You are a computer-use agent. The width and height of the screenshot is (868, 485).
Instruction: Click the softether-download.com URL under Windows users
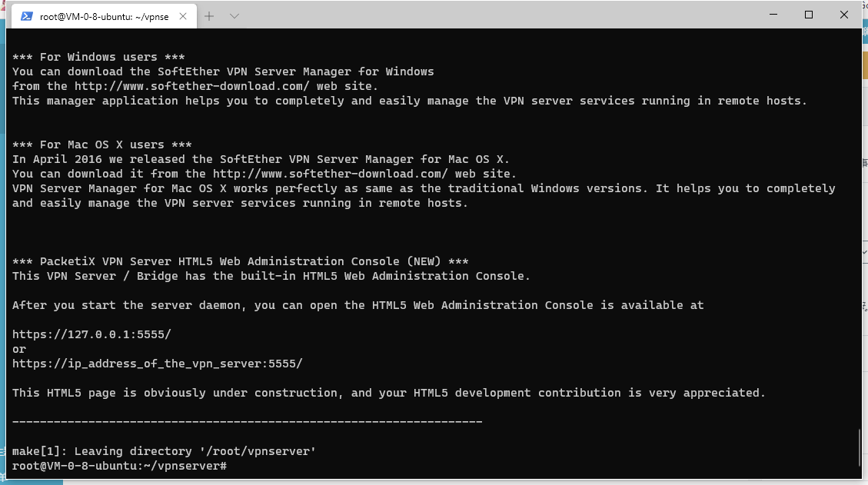pos(192,86)
